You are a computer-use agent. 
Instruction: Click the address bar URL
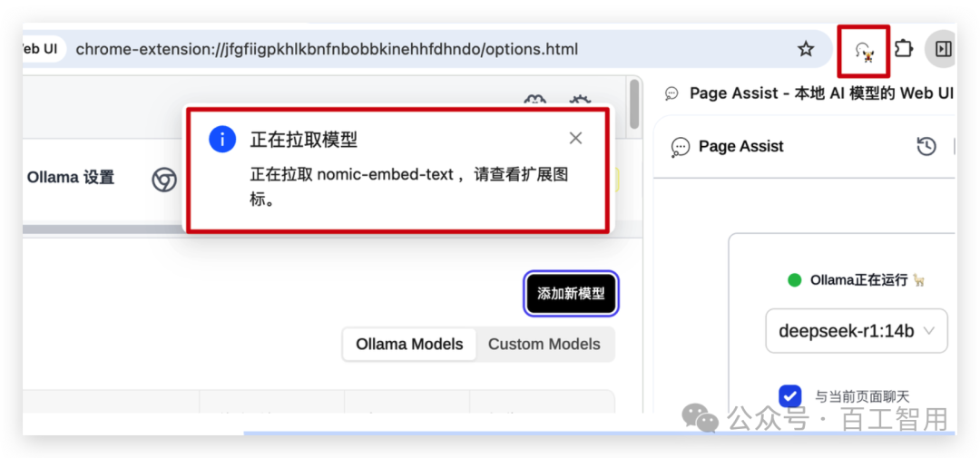327,49
